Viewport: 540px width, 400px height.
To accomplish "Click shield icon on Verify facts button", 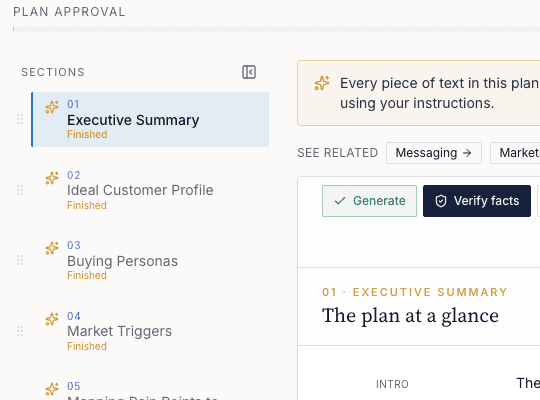I will (441, 201).
